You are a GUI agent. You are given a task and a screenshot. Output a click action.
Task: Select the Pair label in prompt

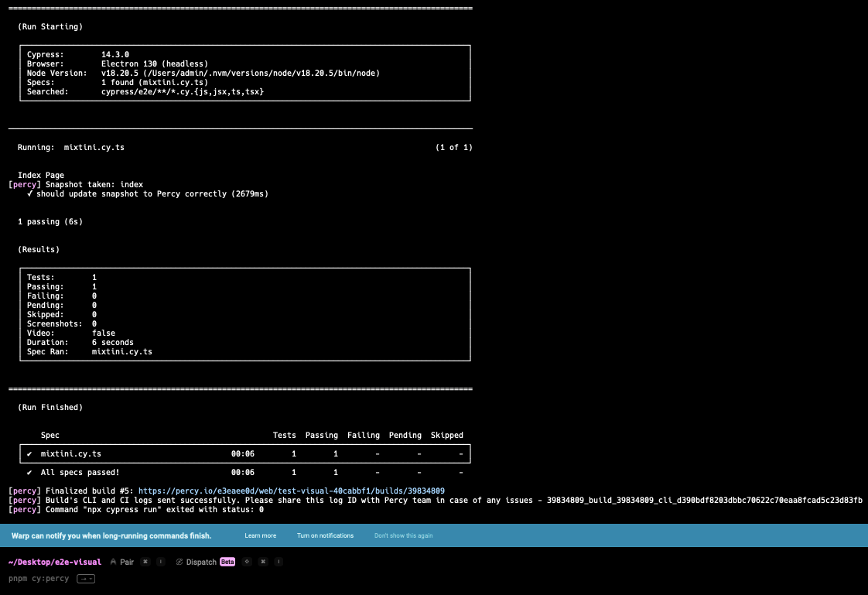pos(127,562)
